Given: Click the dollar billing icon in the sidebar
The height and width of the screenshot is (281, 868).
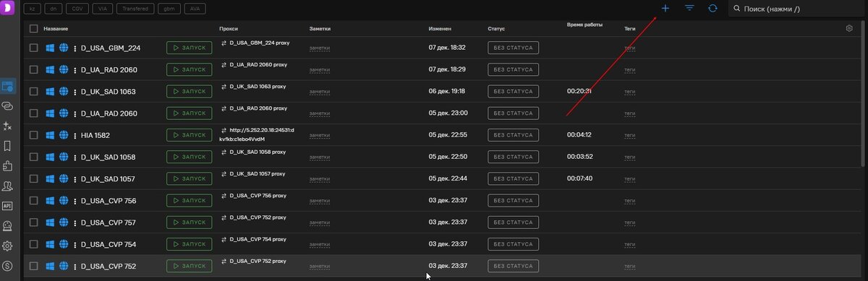Looking at the screenshot, I should [8, 266].
